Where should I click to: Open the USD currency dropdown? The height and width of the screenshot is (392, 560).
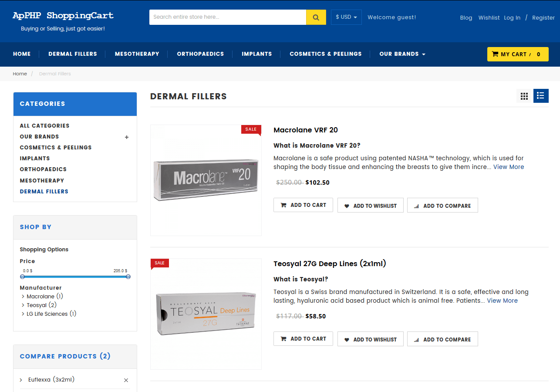[346, 17]
